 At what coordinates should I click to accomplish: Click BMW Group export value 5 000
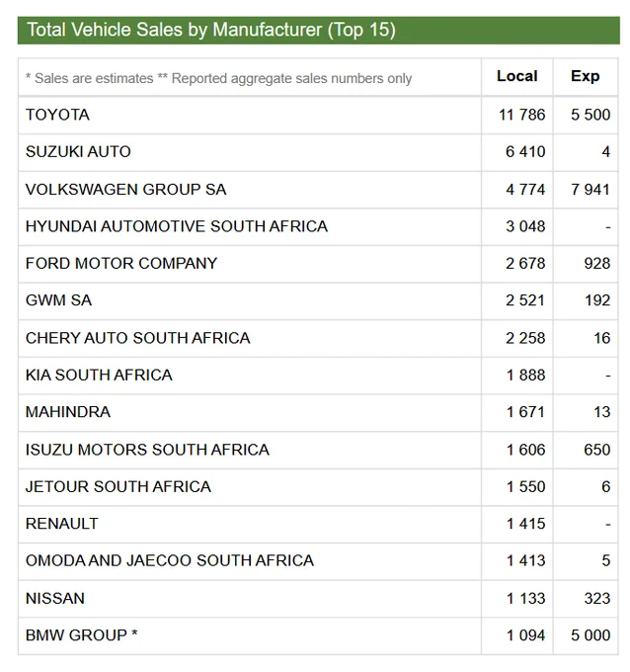pyautogui.click(x=591, y=635)
